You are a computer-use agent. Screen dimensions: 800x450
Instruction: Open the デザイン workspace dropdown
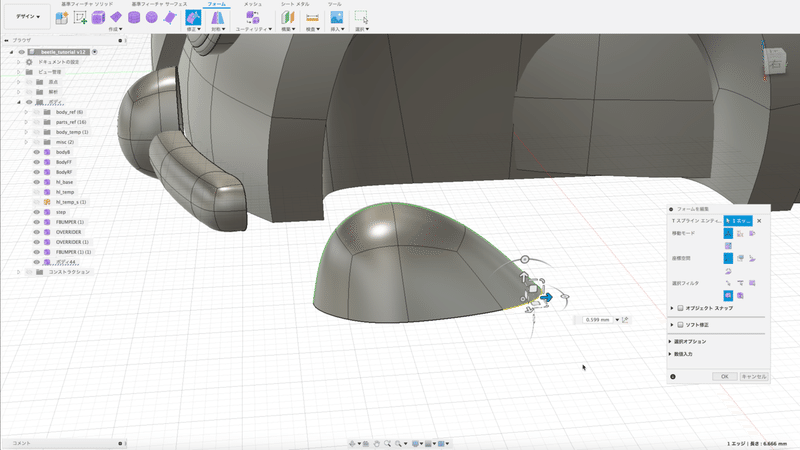[x=28, y=17]
